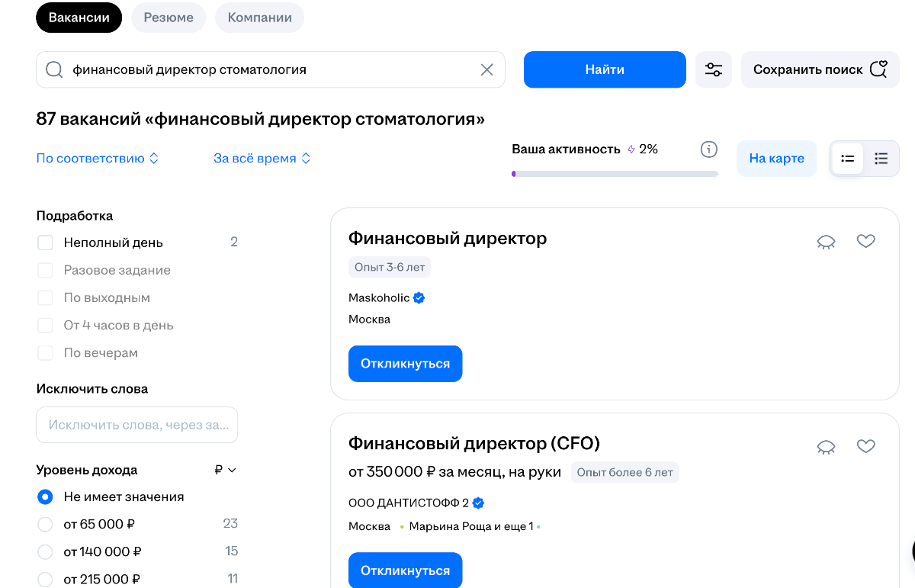
Task: Favorite the Финансовый директор (CFO) vacancy
Action: 865,446
